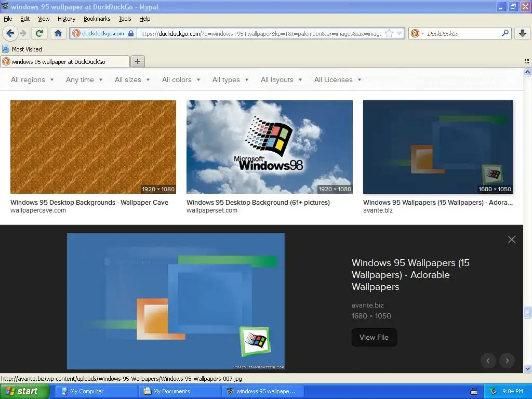Click the list all tabs icon

click(x=527, y=61)
